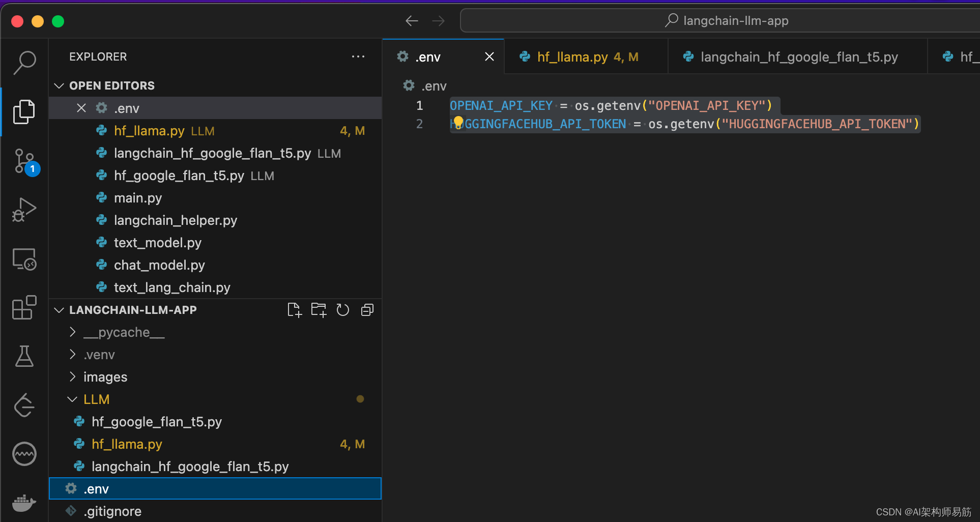This screenshot has width=980, height=522.
Task: Close the .env editor tab
Action: tap(489, 56)
